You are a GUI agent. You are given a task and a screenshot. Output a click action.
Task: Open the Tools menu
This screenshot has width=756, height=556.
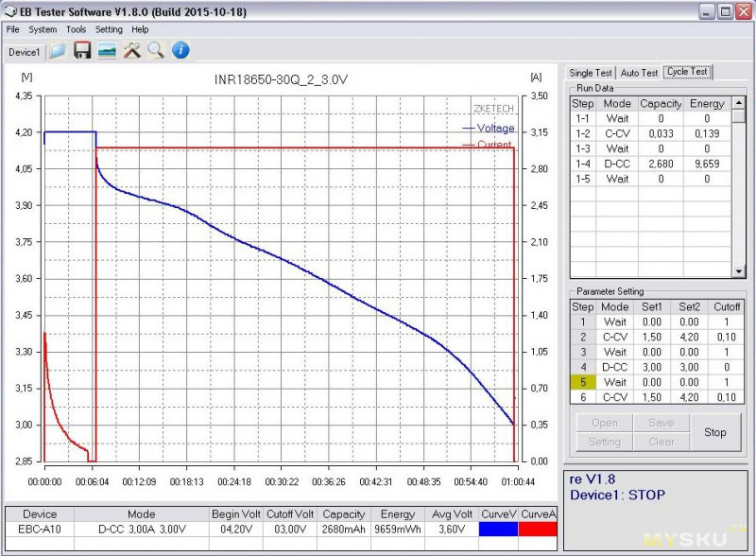[77, 29]
